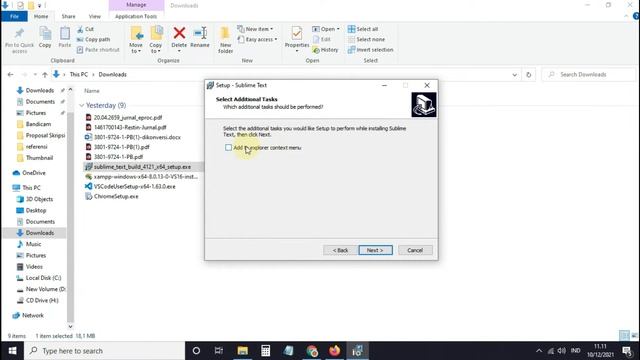Viewport: 640px width, 360px height.
Task: Click Back button in setup dialog
Action: (340, 250)
